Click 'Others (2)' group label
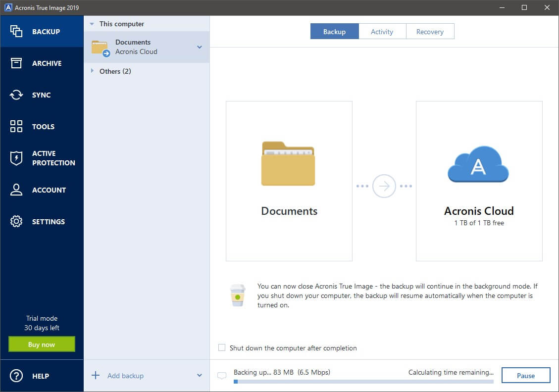The image size is (559, 392). [x=115, y=71]
